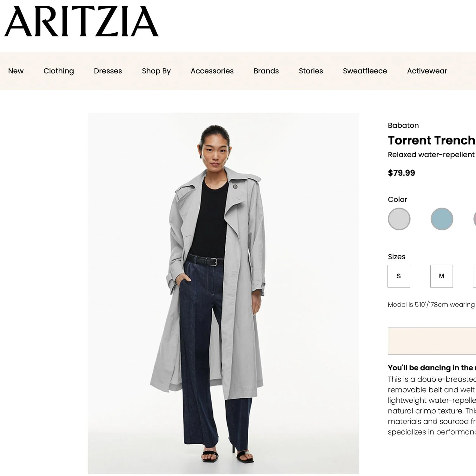476x476 pixels.
Task: Open the Activewear category
Action: [427, 71]
